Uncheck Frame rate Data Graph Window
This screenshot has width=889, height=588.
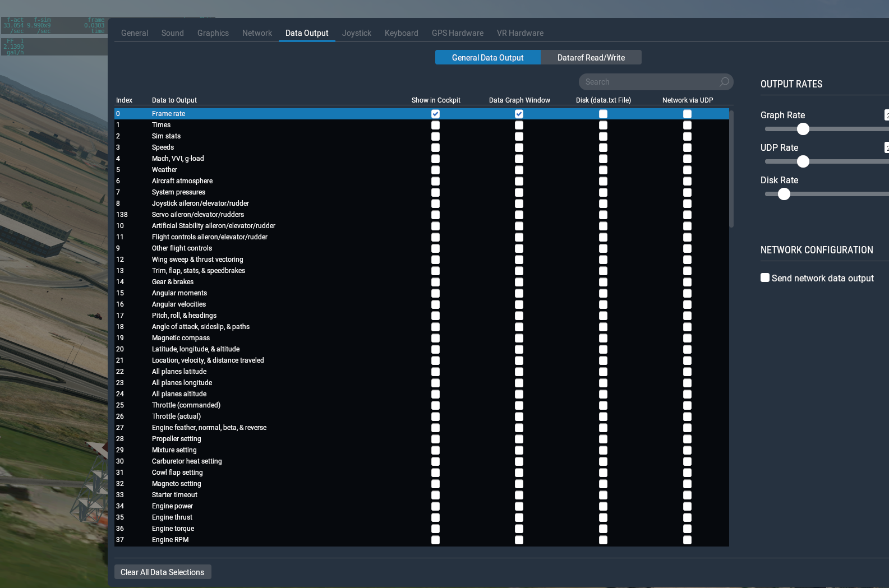[519, 114]
